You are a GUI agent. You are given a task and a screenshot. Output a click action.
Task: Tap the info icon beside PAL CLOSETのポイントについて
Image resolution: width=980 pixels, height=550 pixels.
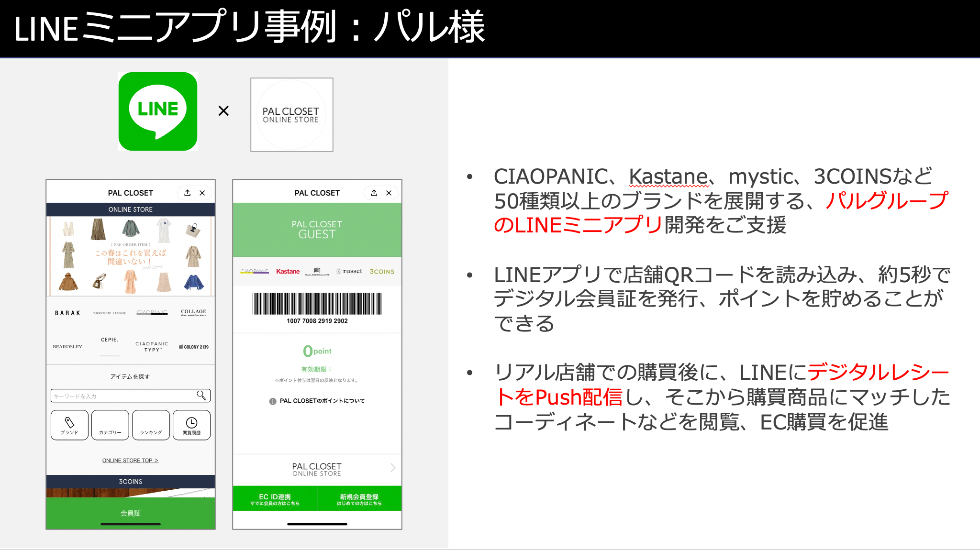click(272, 401)
